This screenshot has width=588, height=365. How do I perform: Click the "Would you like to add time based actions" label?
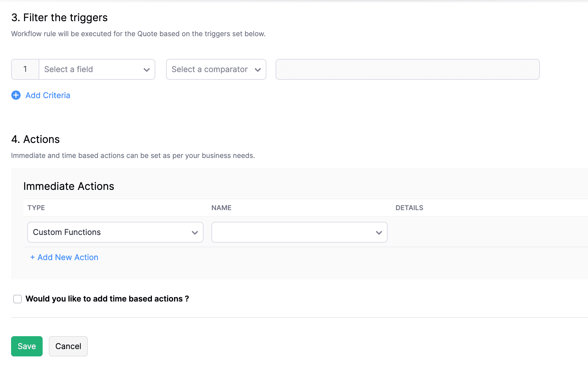coord(107,299)
